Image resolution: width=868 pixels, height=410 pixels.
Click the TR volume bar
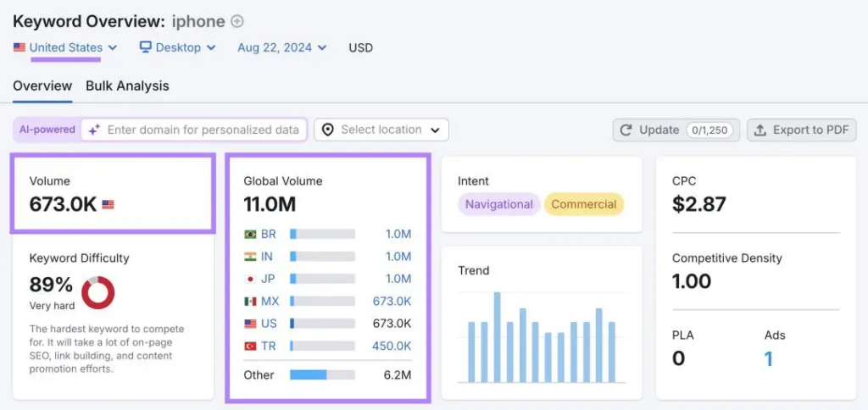tap(322, 346)
